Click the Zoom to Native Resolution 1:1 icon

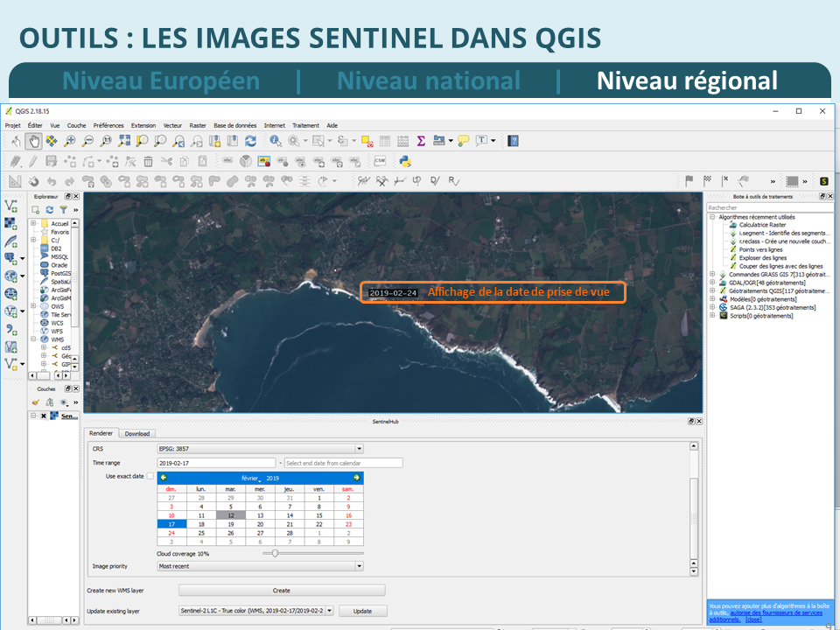pyautogui.click(x=106, y=141)
